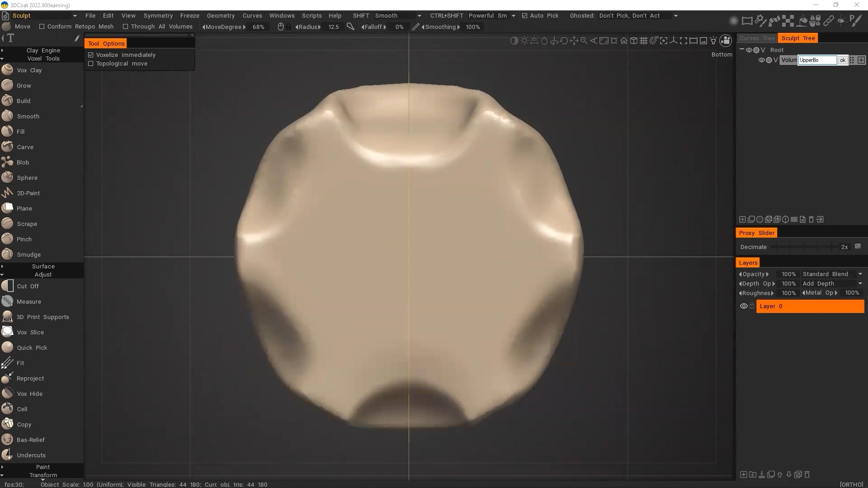This screenshot has height=488, width=868.
Task: Click the Decimate proxy slider
Action: tap(805, 247)
